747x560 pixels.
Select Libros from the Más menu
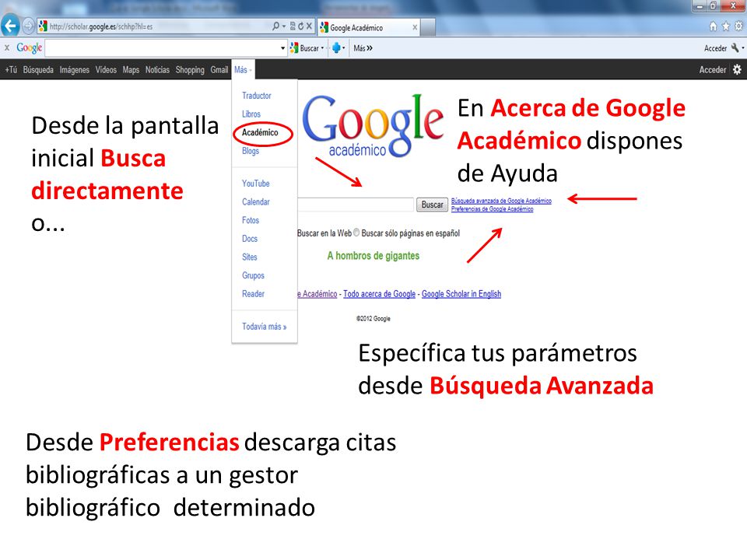(251, 114)
